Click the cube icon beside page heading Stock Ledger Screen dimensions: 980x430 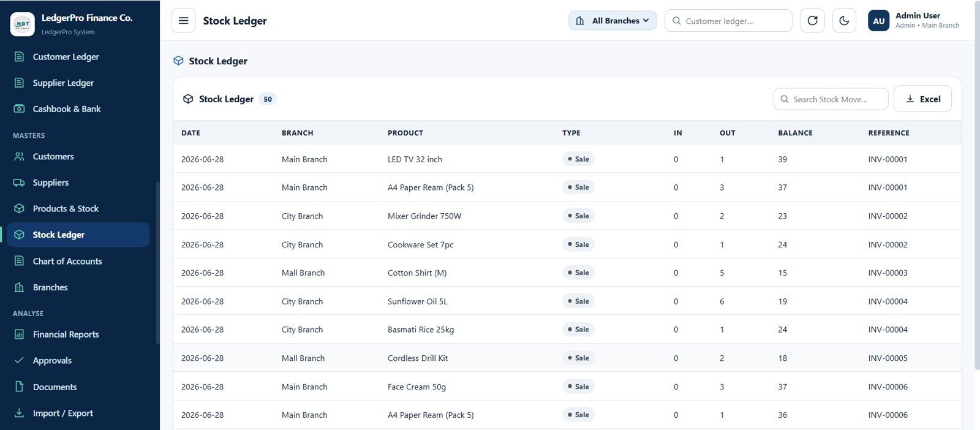coord(178,61)
